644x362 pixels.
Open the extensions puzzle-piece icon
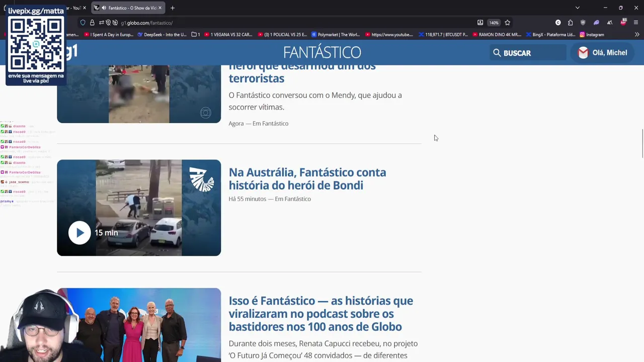pos(570,23)
